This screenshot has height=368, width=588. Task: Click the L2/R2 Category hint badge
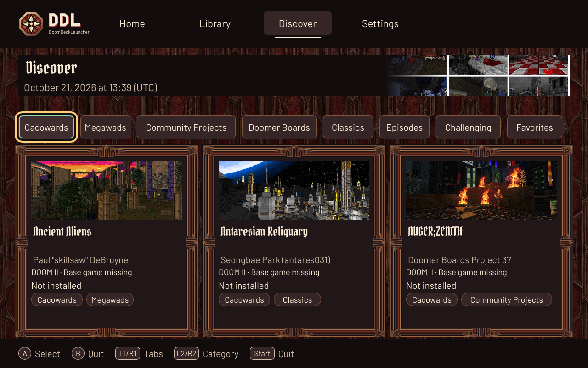click(x=186, y=353)
